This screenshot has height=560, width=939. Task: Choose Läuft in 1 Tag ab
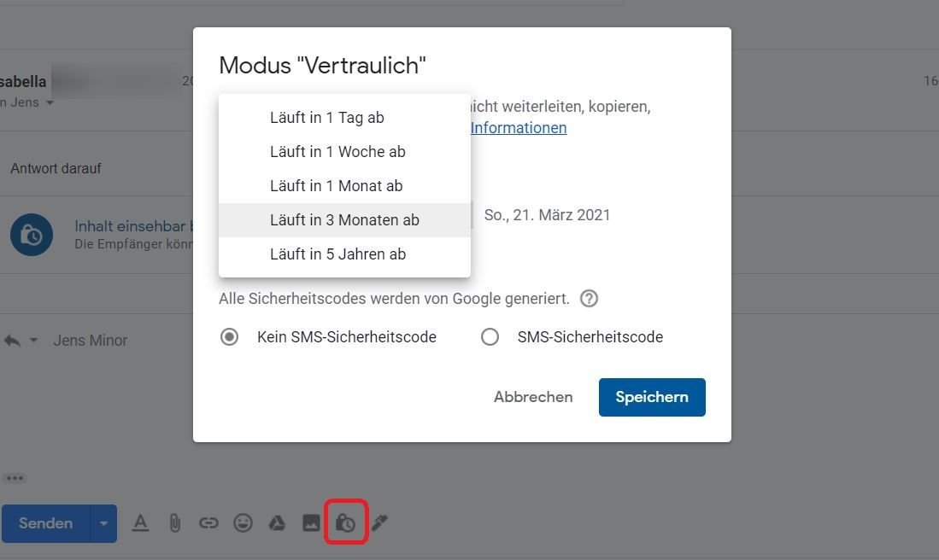pos(326,118)
